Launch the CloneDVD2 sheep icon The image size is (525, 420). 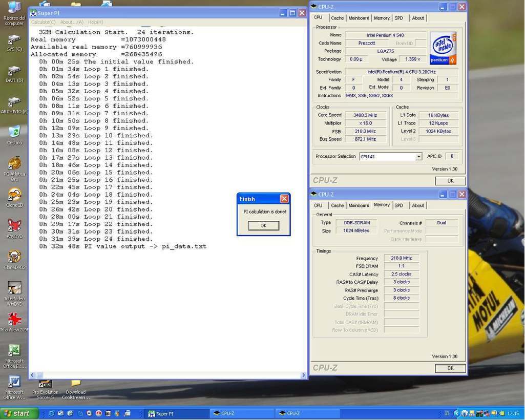pos(14,257)
